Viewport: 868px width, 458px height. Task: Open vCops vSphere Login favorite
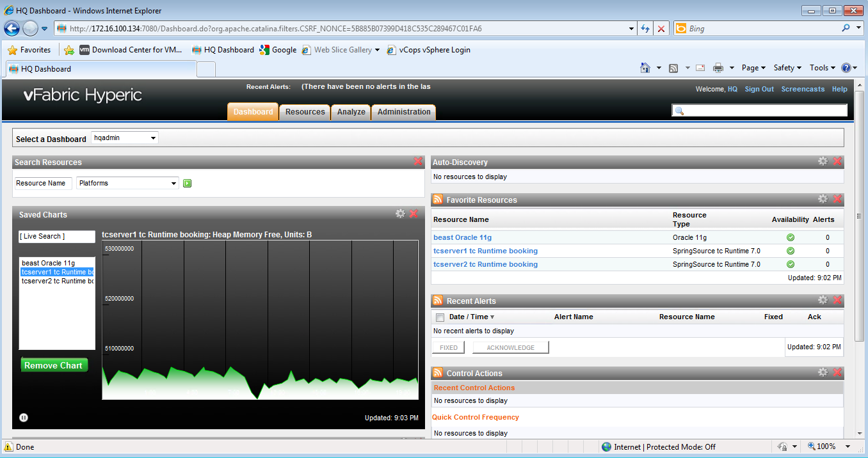(x=429, y=50)
